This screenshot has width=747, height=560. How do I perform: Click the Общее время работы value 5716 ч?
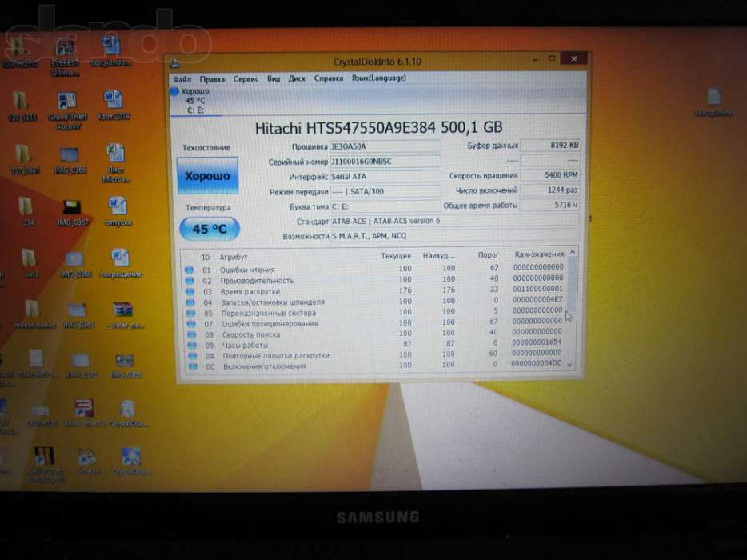click(x=550, y=205)
